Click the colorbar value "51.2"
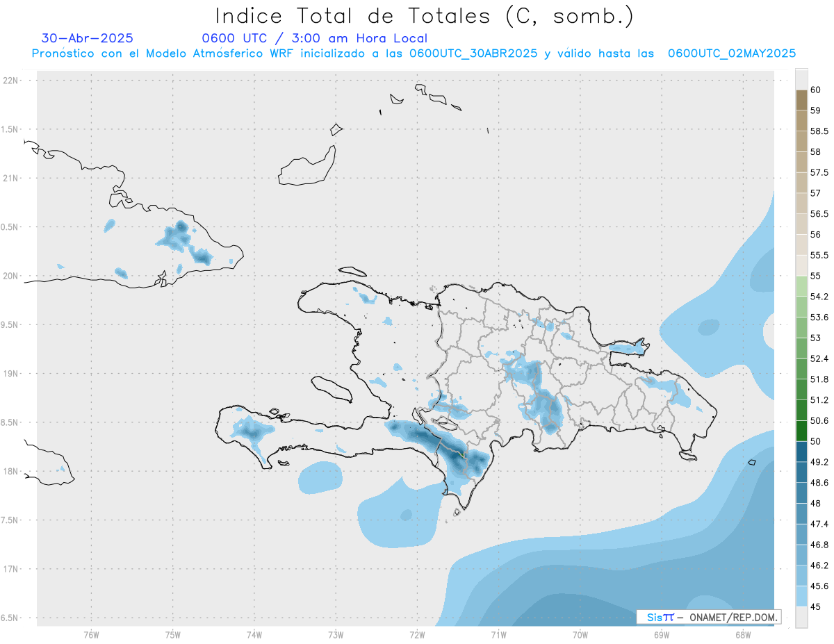Screen dimensions: 834x644 [819, 400]
